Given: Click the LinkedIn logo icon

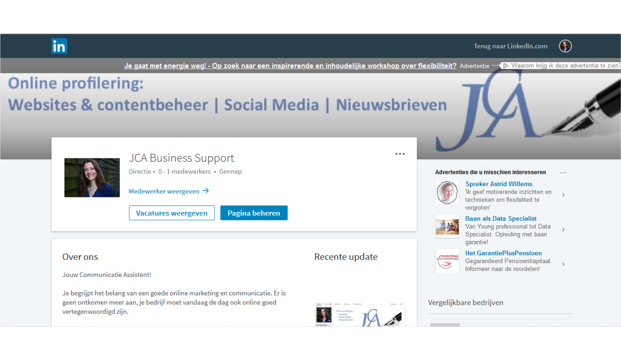Looking at the screenshot, I should [59, 46].
